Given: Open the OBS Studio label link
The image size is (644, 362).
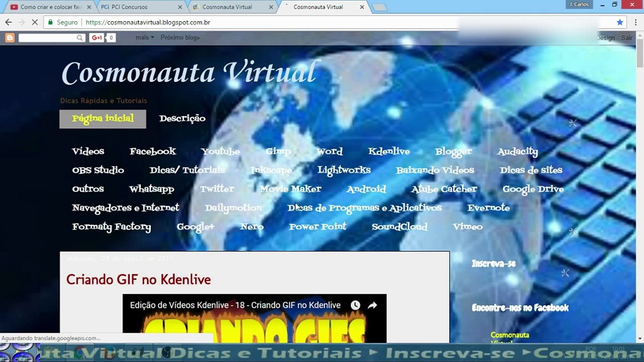Looking at the screenshot, I should (98, 170).
